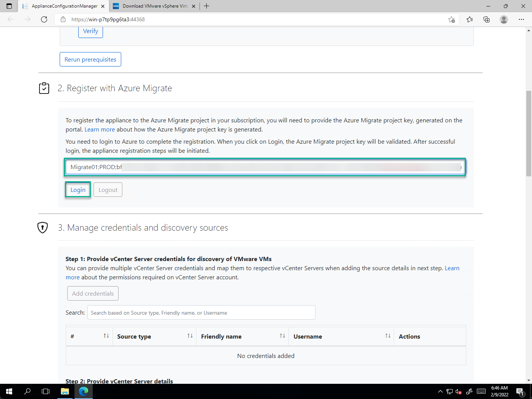Open Learn more link about vCenter permissions

pos(452,268)
